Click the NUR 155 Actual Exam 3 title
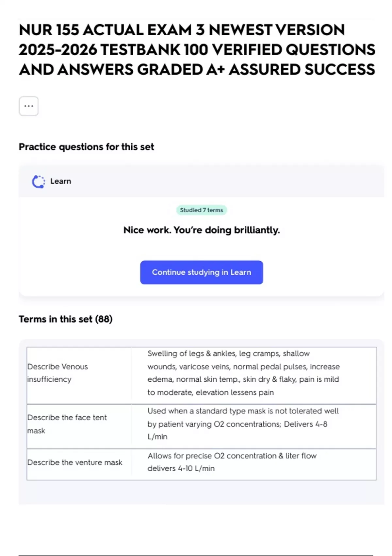 (x=197, y=50)
